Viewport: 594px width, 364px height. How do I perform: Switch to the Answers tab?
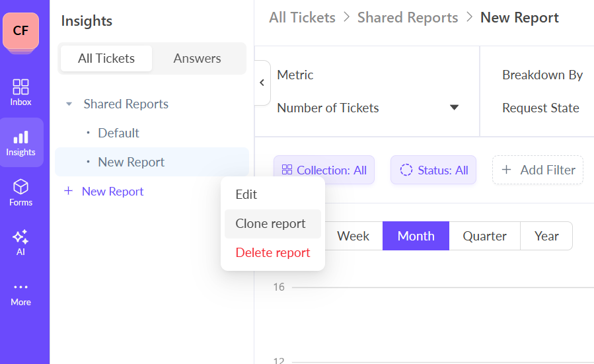(x=197, y=58)
